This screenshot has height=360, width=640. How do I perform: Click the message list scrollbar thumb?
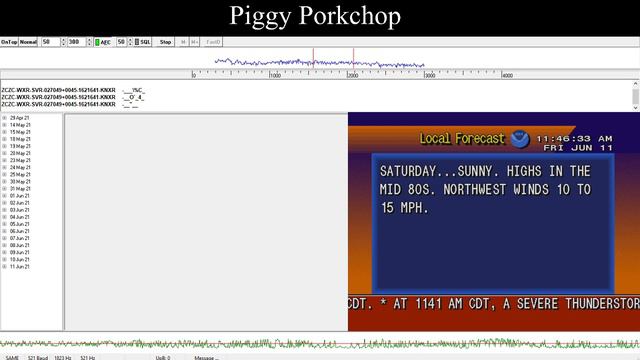pos(636,97)
